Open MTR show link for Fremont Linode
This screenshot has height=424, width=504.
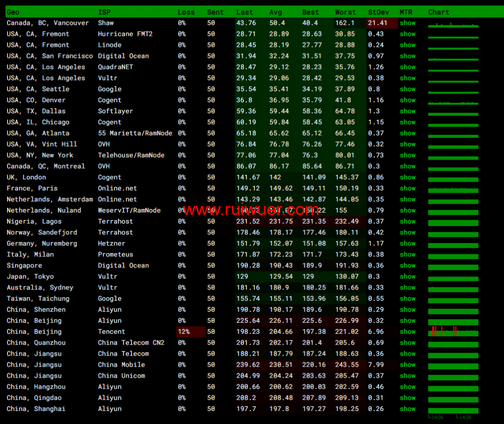[407, 45]
